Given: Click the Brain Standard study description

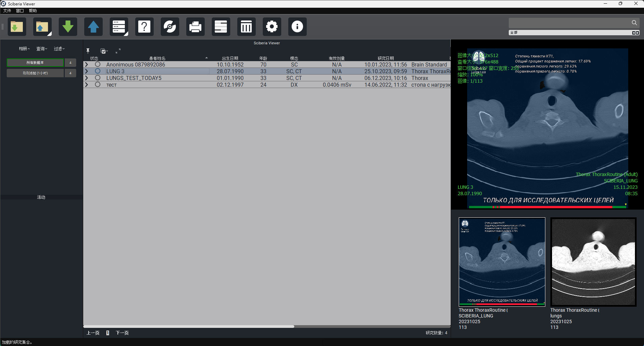Looking at the screenshot, I should point(429,64).
